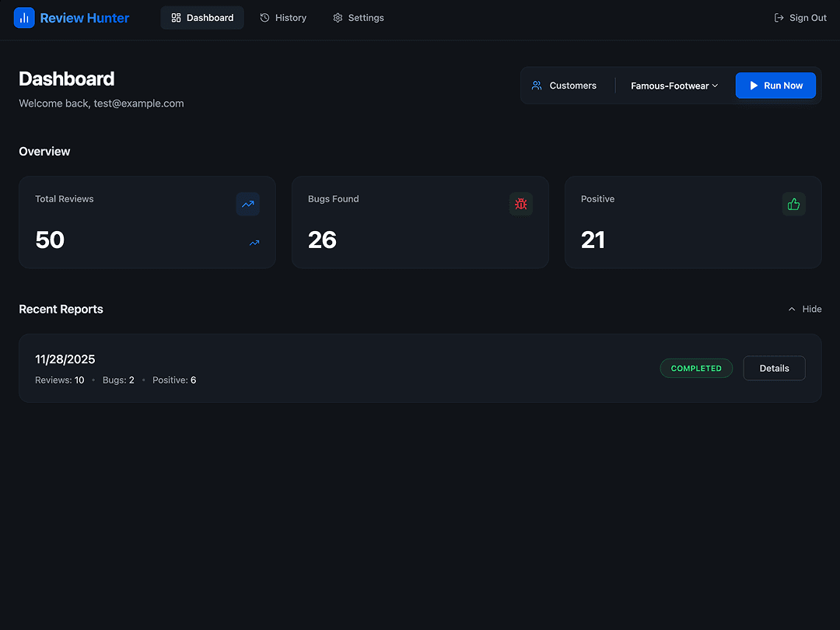
Task: Open the Dashboard tab
Action: [202, 18]
